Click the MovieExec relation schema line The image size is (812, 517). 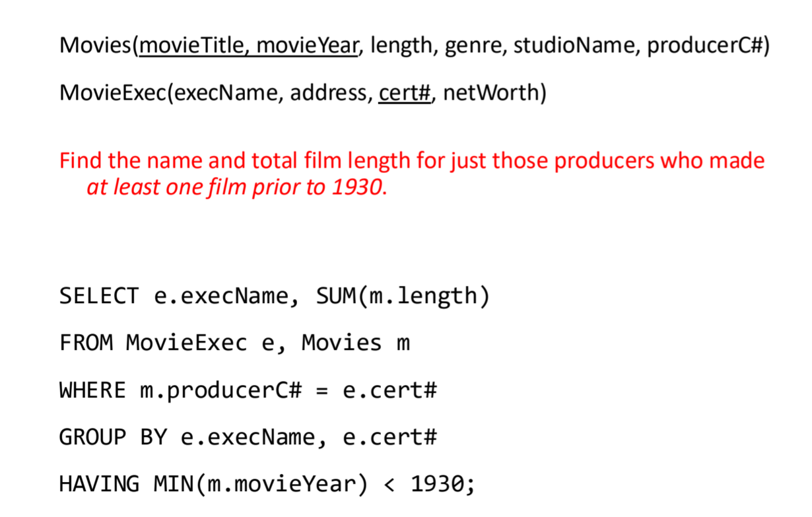click(x=303, y=93)
